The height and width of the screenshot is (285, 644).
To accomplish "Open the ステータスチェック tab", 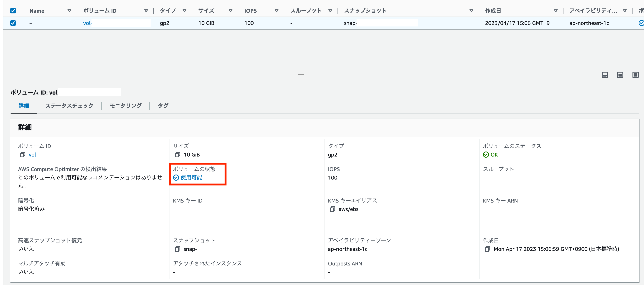I will (69, 105).
